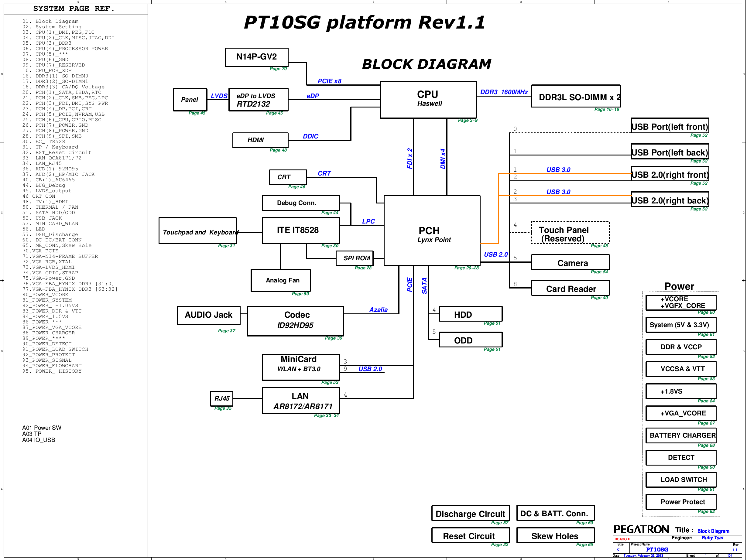Select the ITE IT8528 block

click(301, 230)
